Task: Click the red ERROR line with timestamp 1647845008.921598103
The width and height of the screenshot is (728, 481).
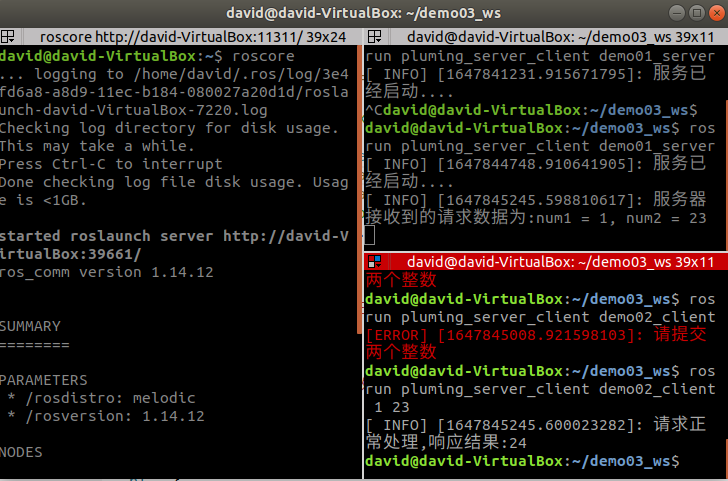Action: (536, 335)
